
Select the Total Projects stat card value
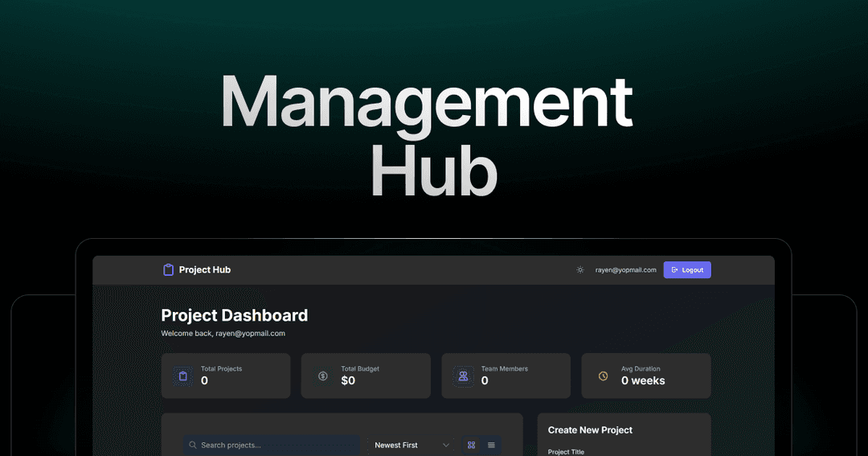pyautogui.click(x=204, y=381)
